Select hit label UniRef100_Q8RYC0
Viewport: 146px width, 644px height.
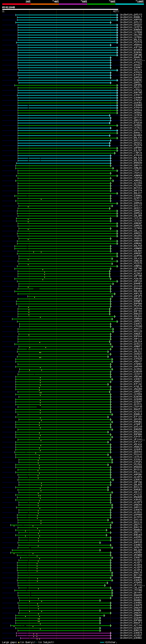click(x=131, y=165)
